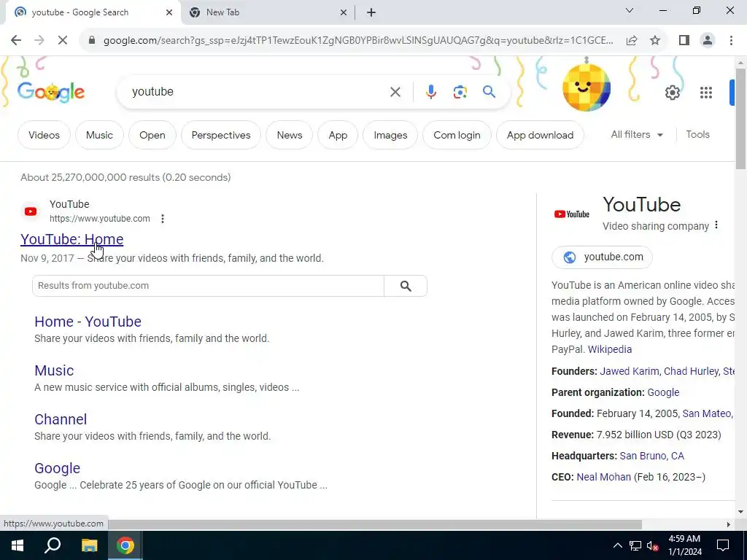747x560 pixels.
Task: Close the youtube - Google Search tab
Action: click(169, 12)
